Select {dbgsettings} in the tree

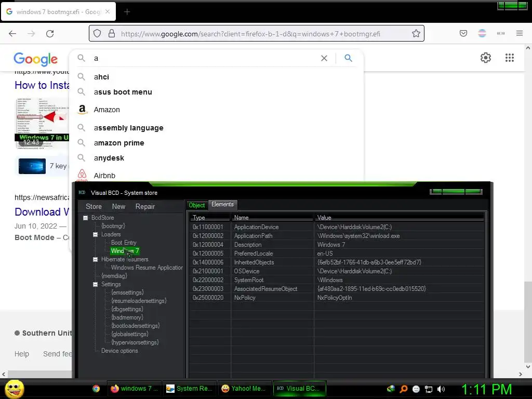click(127, 309)
